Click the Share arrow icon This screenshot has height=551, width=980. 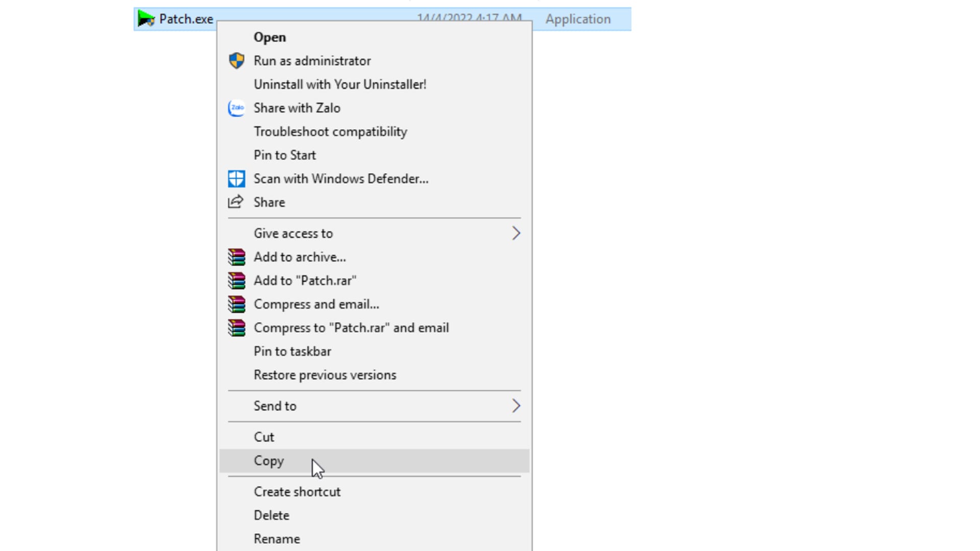(236, 202)
